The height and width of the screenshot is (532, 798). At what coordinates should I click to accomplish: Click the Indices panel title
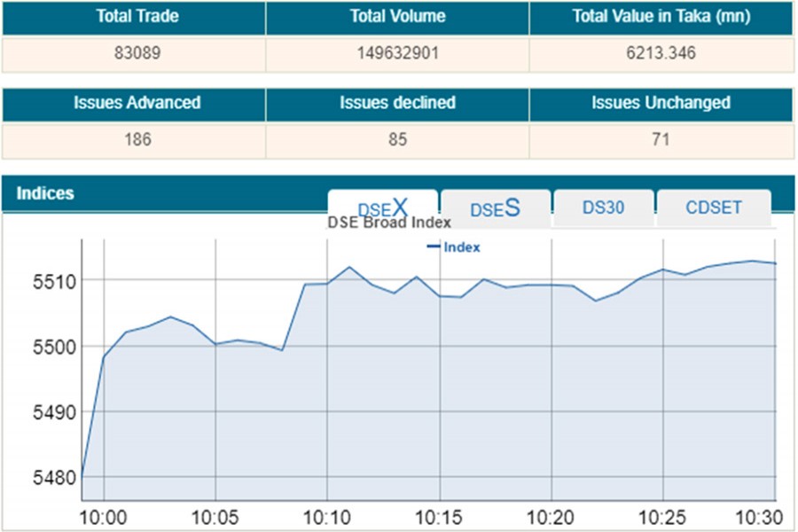(x=45, y=193)
